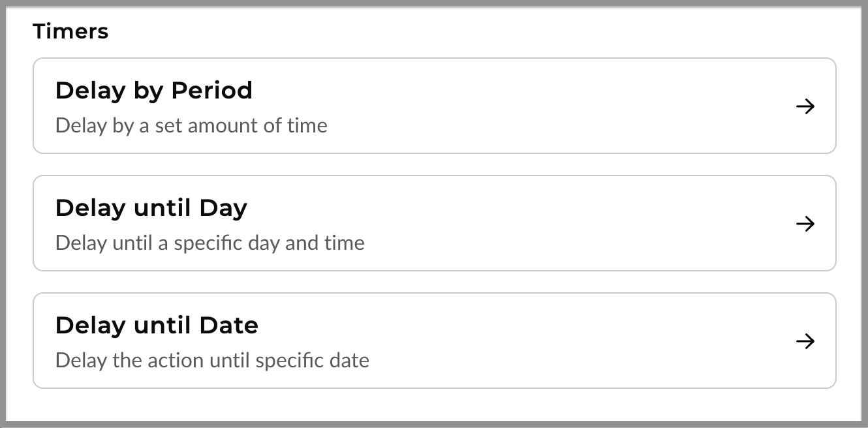
Task: Open the first option under Timers
Action: [434, 106]
